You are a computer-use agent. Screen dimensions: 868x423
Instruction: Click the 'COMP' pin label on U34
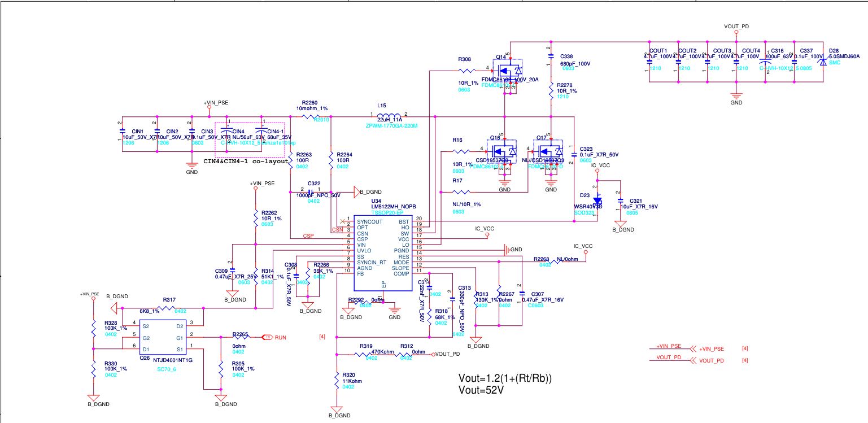(402, 274)
